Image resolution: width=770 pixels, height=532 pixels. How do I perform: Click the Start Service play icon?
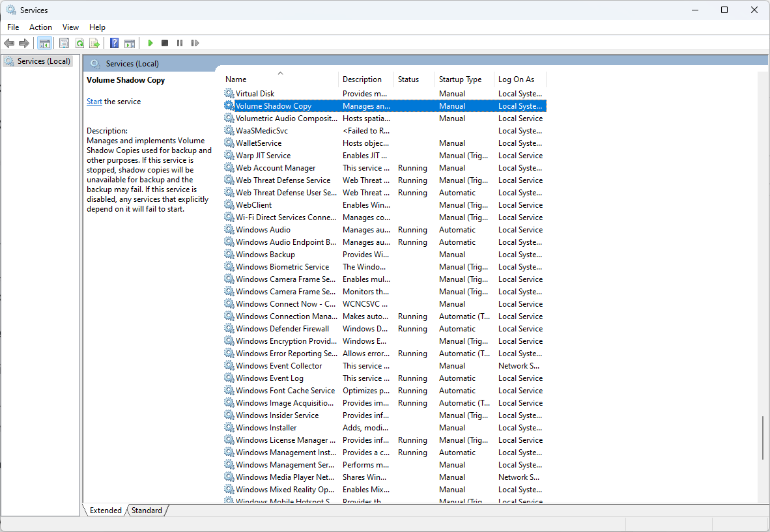[x=150, y=43]
